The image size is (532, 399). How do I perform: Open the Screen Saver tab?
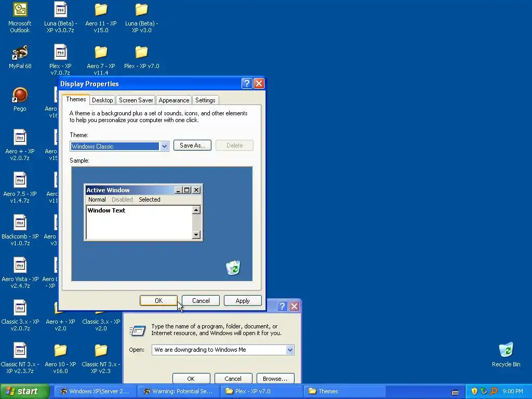136,100
